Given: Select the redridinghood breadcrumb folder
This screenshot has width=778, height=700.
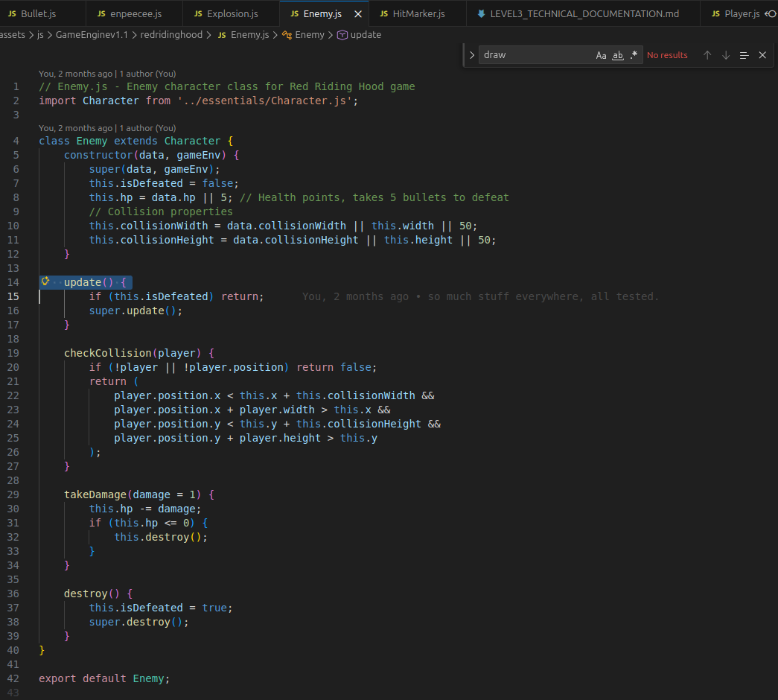Looking at the screenshot, I should (171, 35).
